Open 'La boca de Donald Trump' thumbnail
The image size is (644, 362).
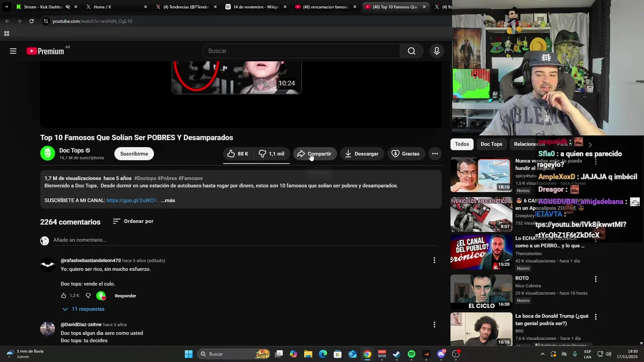pos(481,329)
